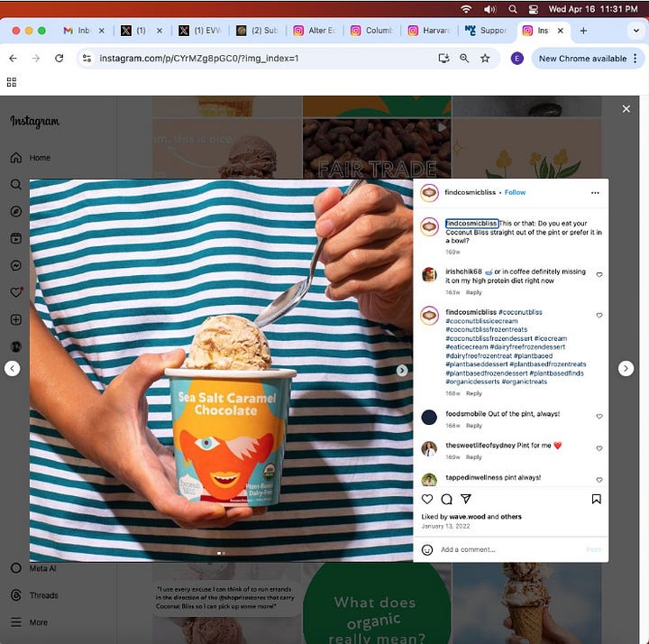This screenshot has width=649, height=644.
Task: Open the Chrome apps grid icon
Action: coord(12,82)
